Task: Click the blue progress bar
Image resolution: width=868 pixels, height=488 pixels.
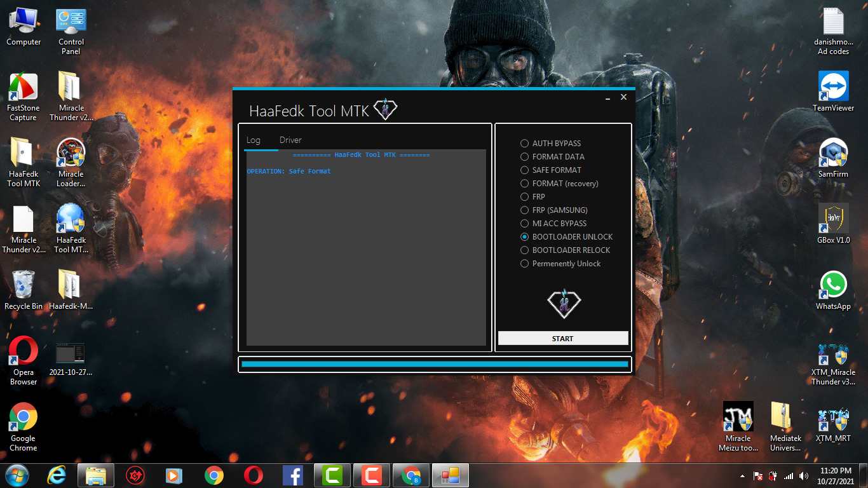Action: (x=435, y=365)
